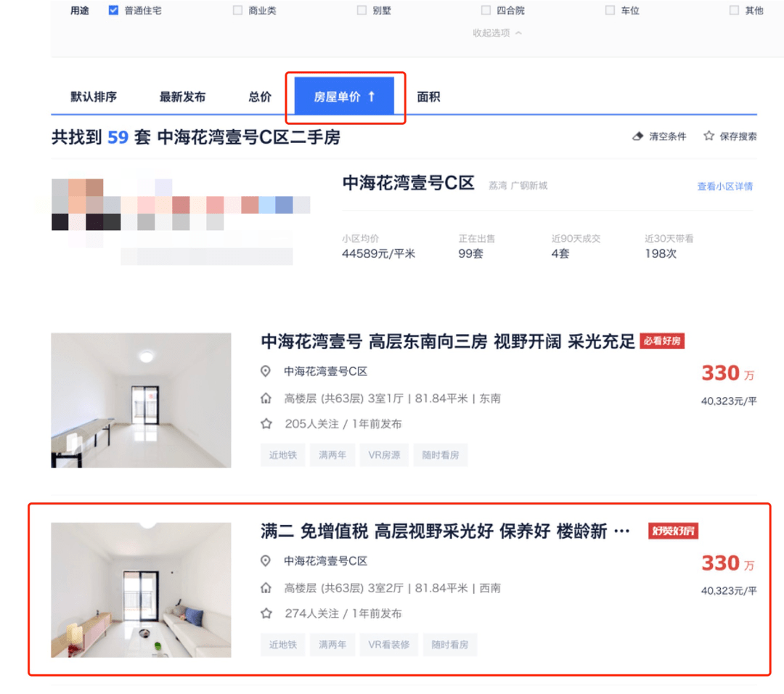Select 99套 on-sale count text
Viewport: 784px width, 694px height.
(x=471, y=253)
